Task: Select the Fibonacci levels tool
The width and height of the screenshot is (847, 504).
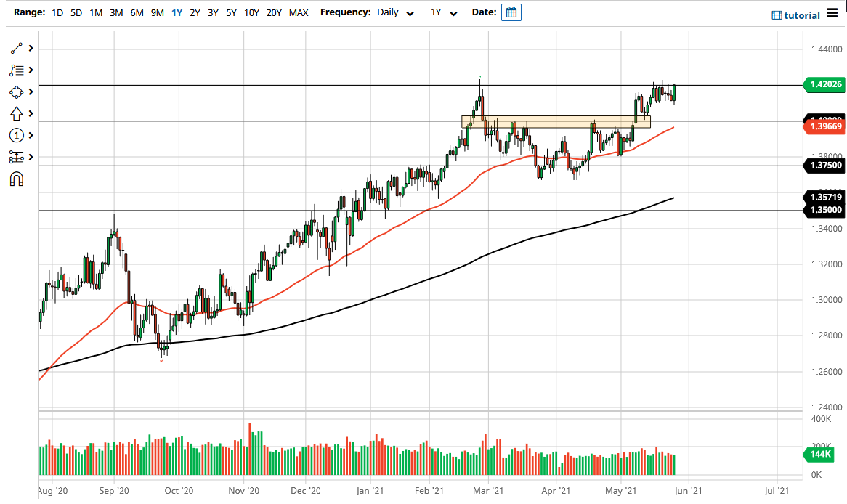Action: (x=16, y=158)
